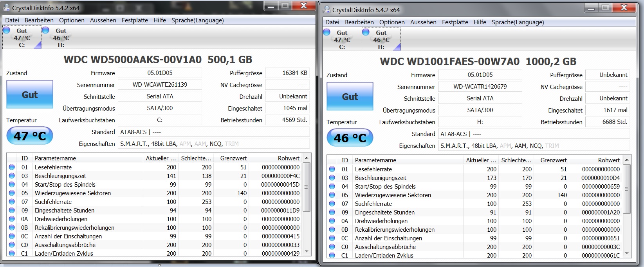Click status orb of Rekalibrierungswiederholungen, left window
The image size is (644, 267).
pyautogui.click(x=12, y=227)
